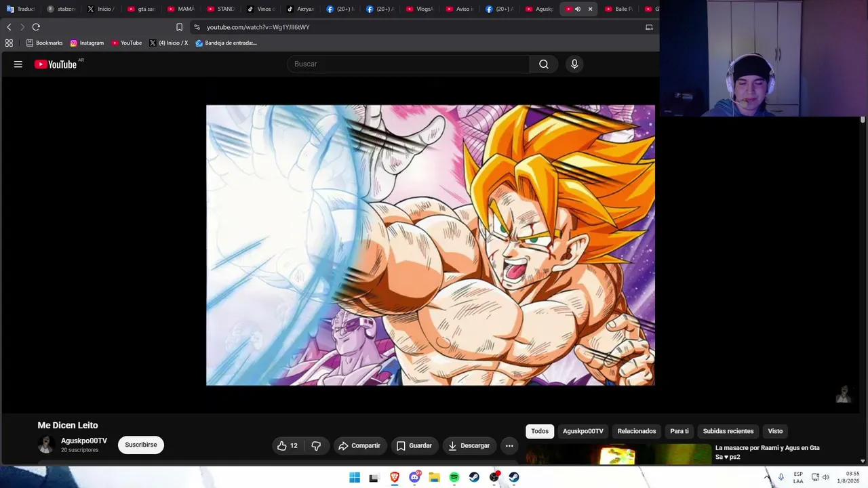Image resolution: width=868 pixels, height=488 pixels.
Task: Save the video using Guardar
Action: pyautogui.click(x=414, y=445)
